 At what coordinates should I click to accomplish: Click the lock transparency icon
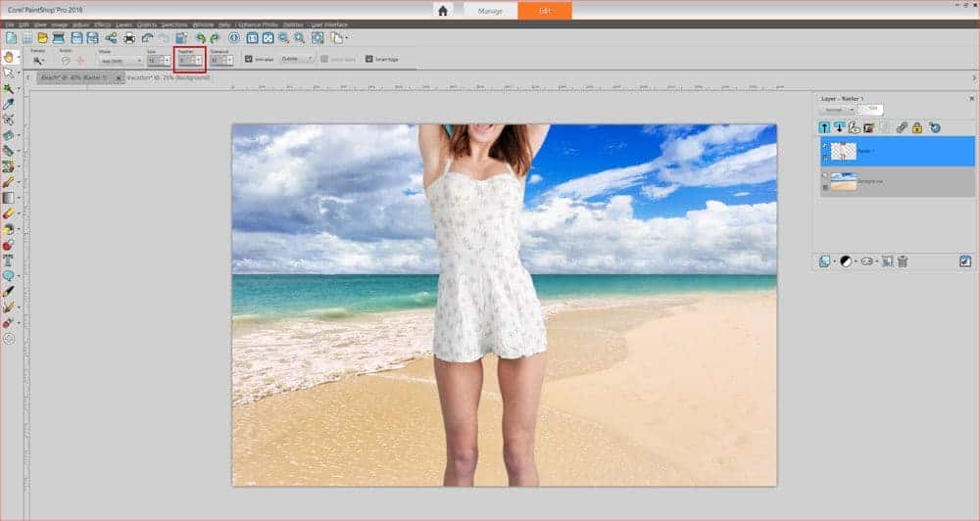point(917,127)
